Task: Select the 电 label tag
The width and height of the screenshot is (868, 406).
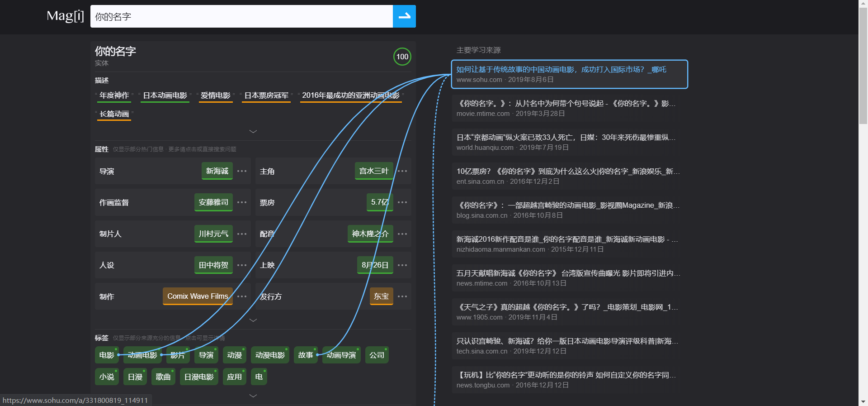Action: 259,377
